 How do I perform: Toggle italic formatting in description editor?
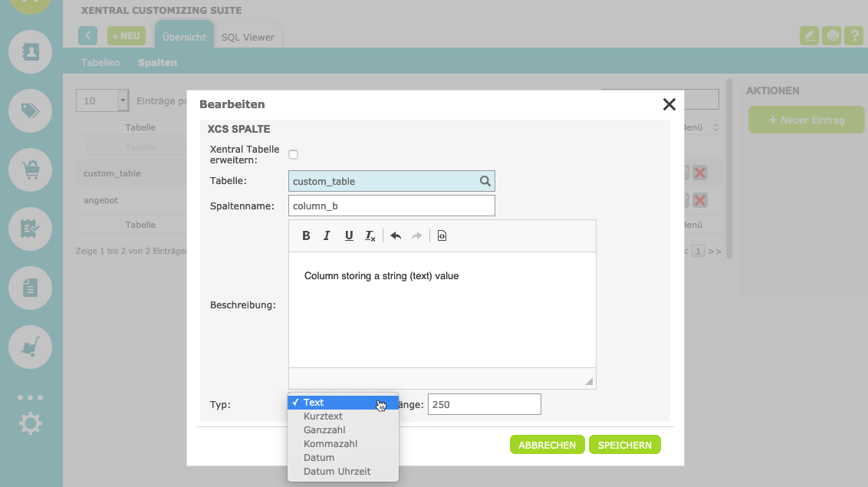(x=327, y=235)
